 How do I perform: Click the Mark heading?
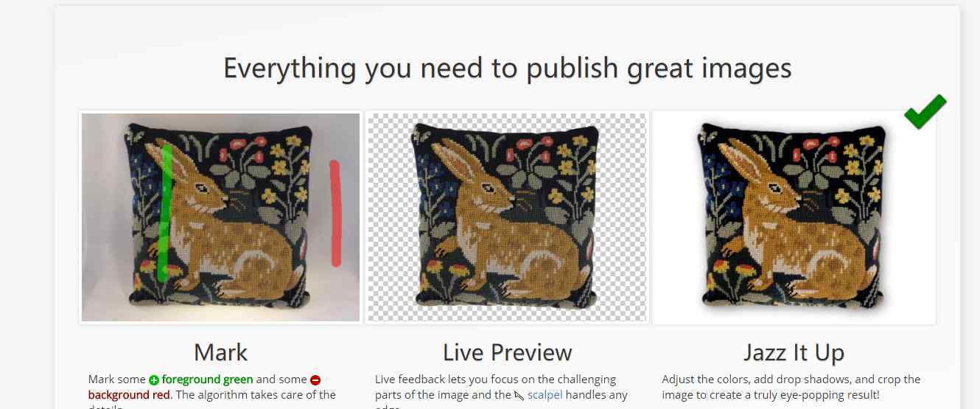click(220, 352)
